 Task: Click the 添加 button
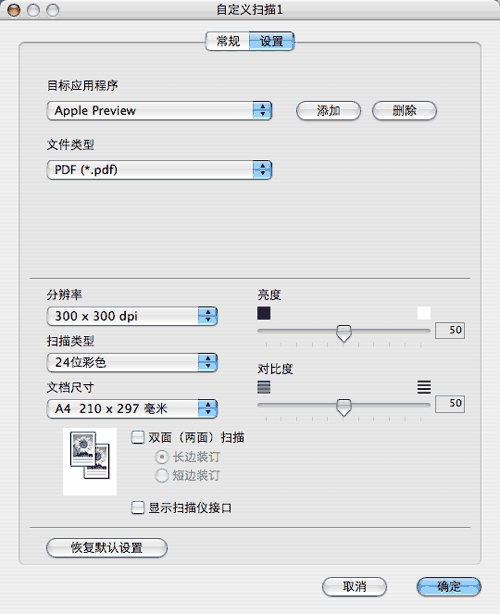pyautogui.click(x=328, y=111)
